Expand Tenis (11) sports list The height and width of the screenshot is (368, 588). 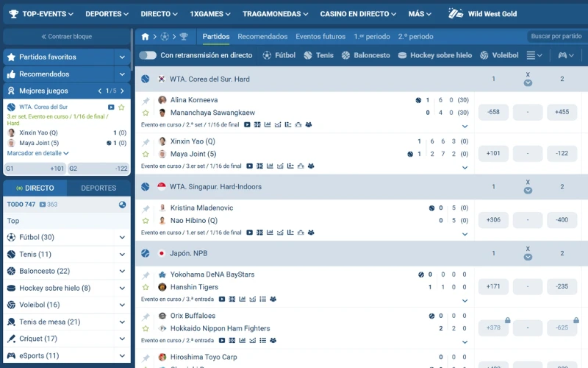[122, 254]
